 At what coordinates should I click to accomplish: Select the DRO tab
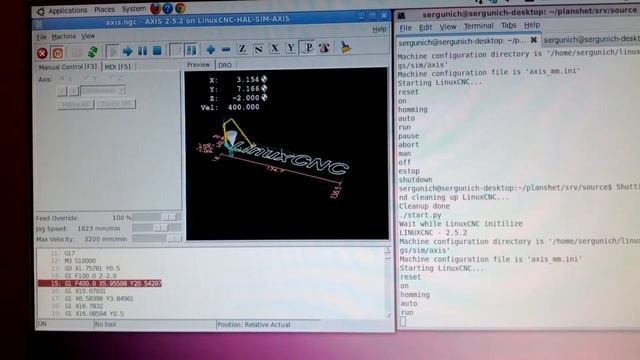tap(224, 65)
